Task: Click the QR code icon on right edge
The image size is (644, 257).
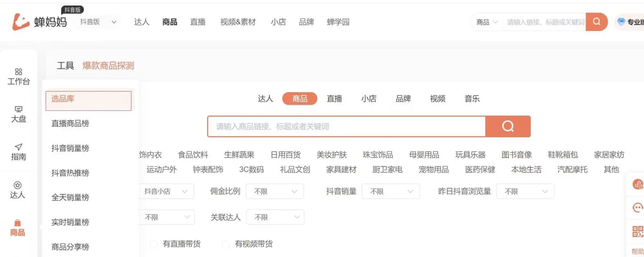Action: point(637,231)
